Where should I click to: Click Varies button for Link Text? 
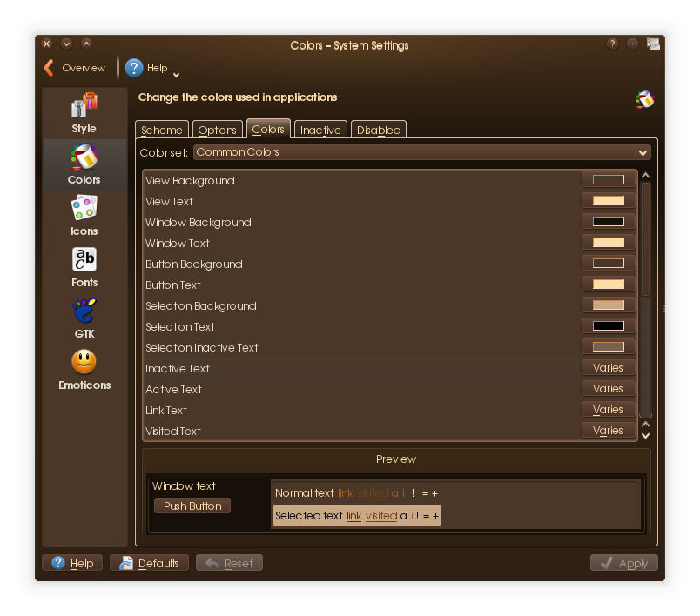click(608, 410)
